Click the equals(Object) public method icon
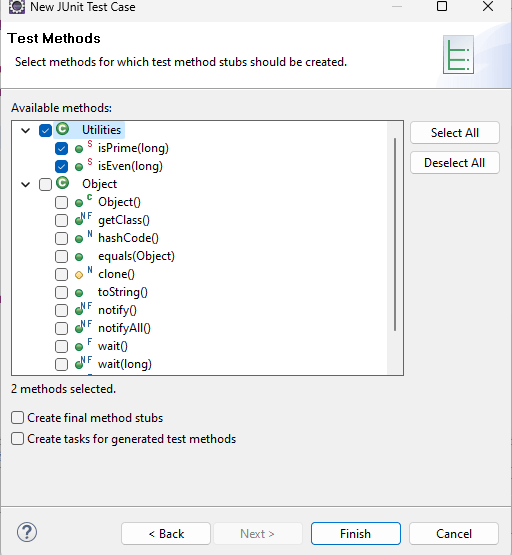512x555 pixels. pos(79,257)
